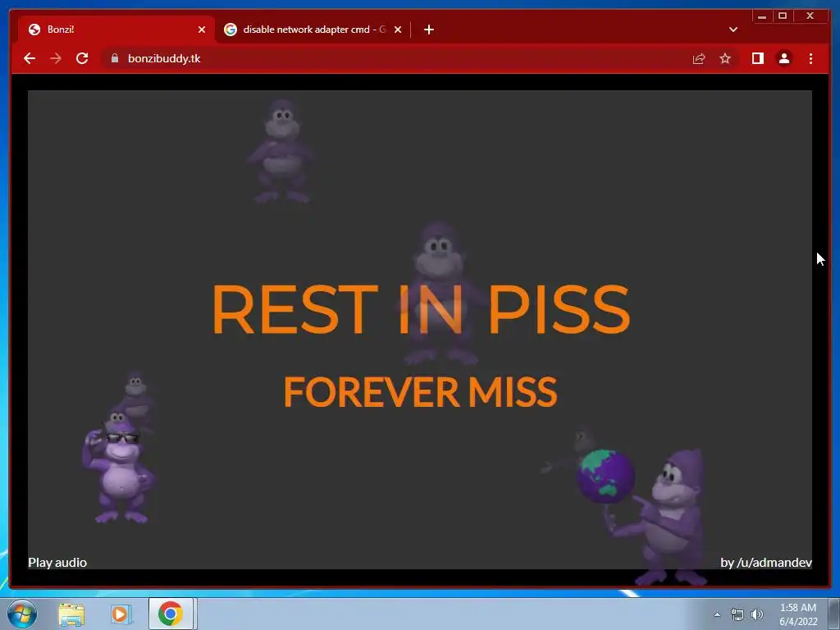Minimize the Chrome window
Viewport: 840px width, 630px height.
click(x=762, y=16)
